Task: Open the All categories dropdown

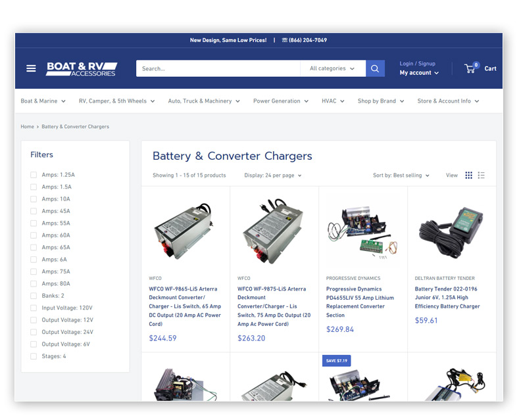Action: click(x=332, y=68)
